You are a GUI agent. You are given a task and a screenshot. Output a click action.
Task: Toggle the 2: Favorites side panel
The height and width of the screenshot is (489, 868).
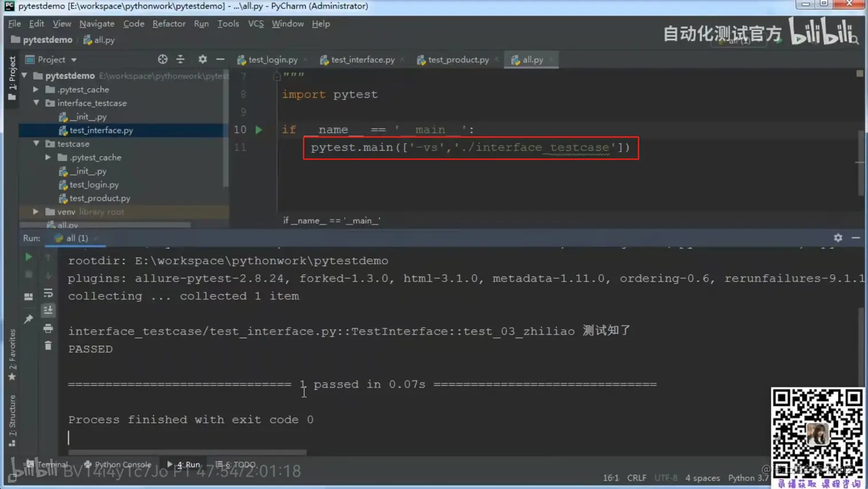(12, 355)
